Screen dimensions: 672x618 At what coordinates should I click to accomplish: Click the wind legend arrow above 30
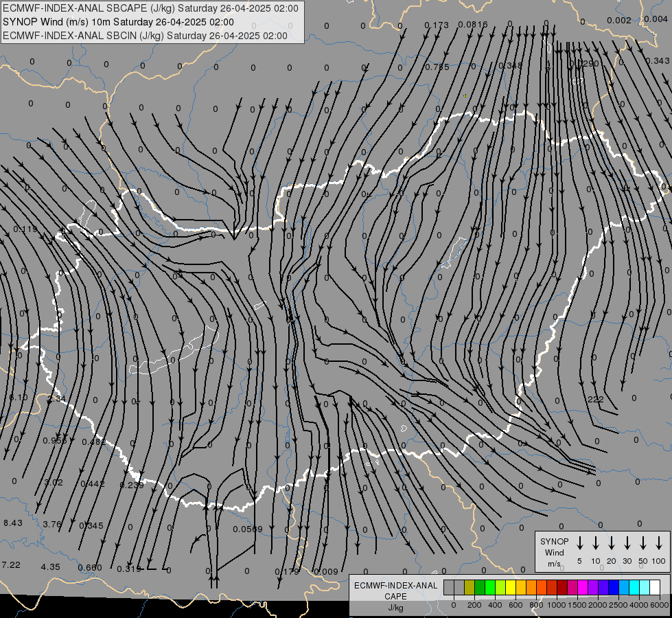tap(627, 543)
